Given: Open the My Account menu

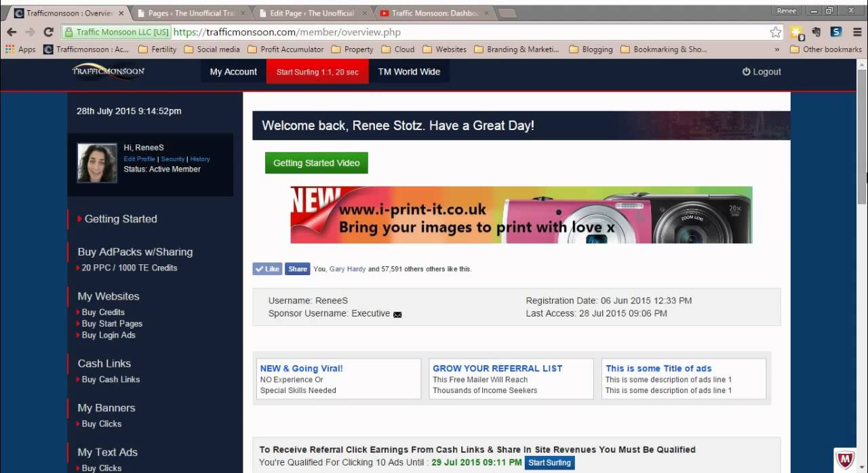Looking at the screenshot, I should (x=233, y=72).
